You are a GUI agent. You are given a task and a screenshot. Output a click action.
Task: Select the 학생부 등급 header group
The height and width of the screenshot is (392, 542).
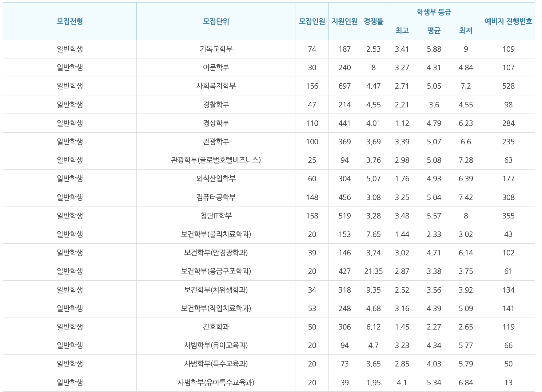(x=434, y=11)
